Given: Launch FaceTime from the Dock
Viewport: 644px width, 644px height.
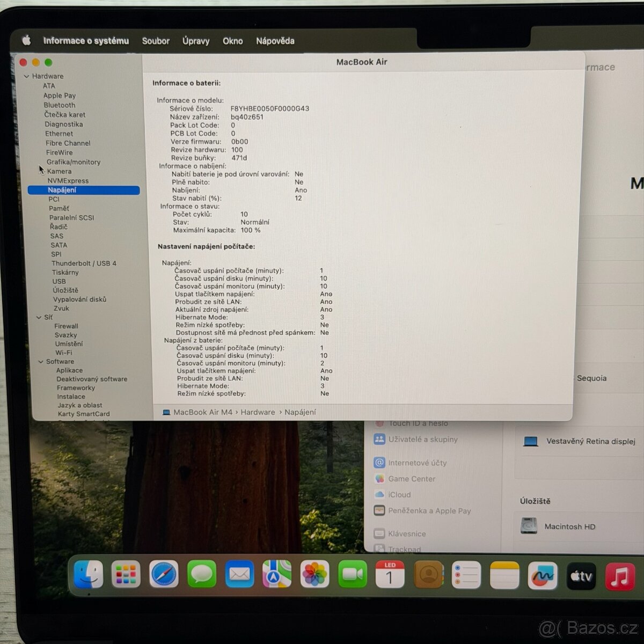Looking at the screenshot, I should pos(353,575).
